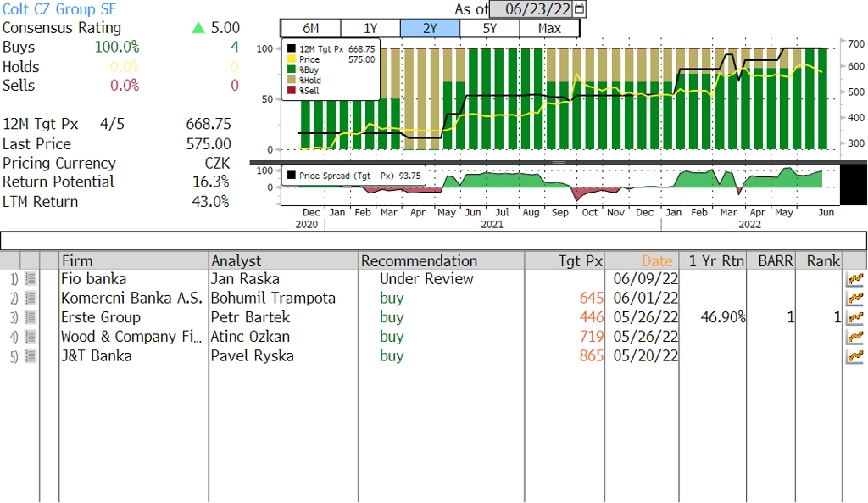Click the green %Buy legend swatch
This screenshot has height=503, width=868.
(292, 70)
